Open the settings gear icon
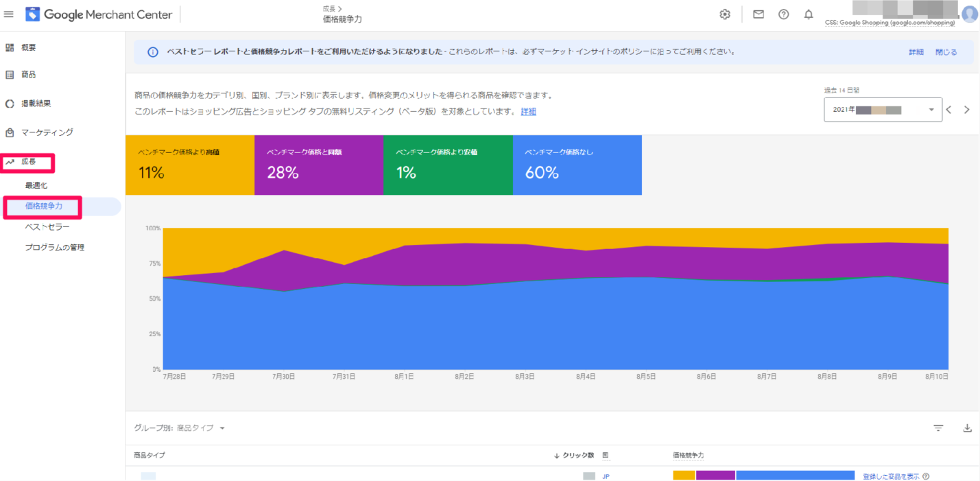Image resolution: width=980 pixels, height=481 pixels. click(x=725, y=14)
